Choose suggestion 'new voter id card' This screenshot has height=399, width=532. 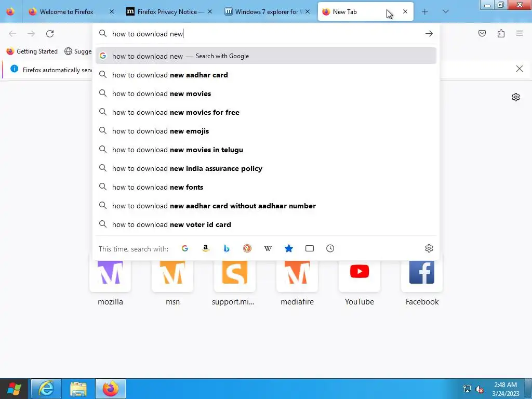[266, 224]
